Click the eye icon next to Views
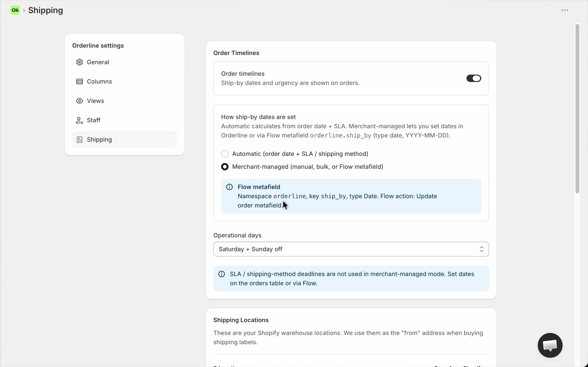588x367 pixels. click(79, 101)
